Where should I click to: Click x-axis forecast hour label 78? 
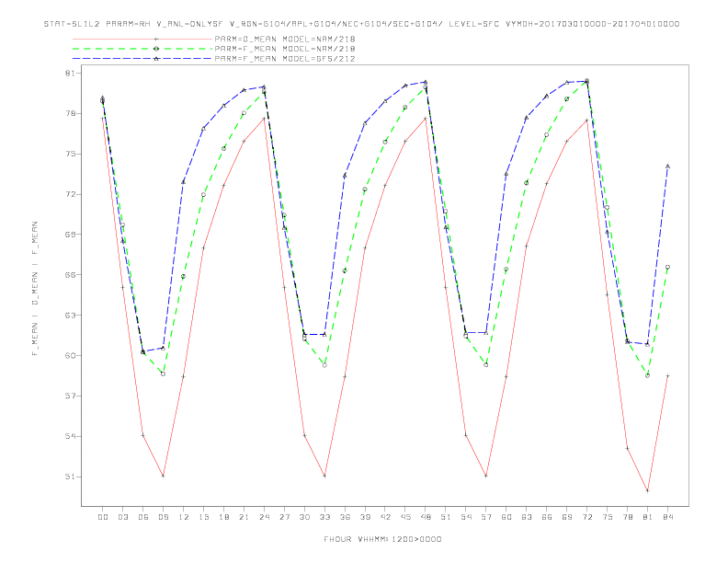click(x=628, y=517)
